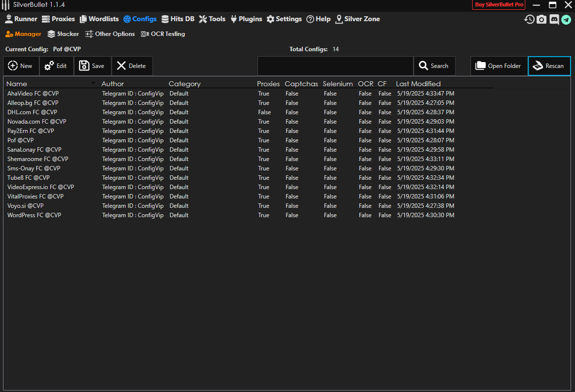The image size is (575, 392).
Task: Open Other Options sub-tab
Action: point(110,34)
